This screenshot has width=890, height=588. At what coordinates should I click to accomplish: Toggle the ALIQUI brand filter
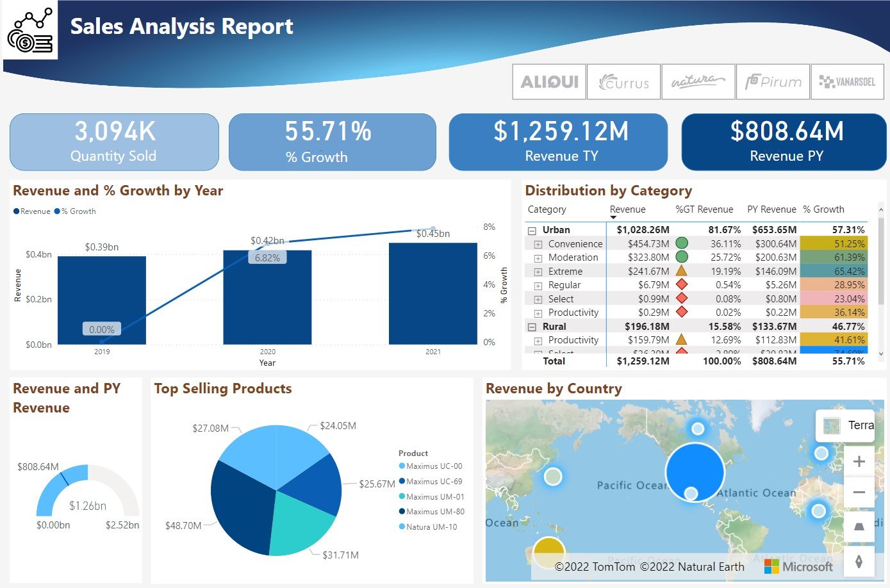tap(548, 81)
